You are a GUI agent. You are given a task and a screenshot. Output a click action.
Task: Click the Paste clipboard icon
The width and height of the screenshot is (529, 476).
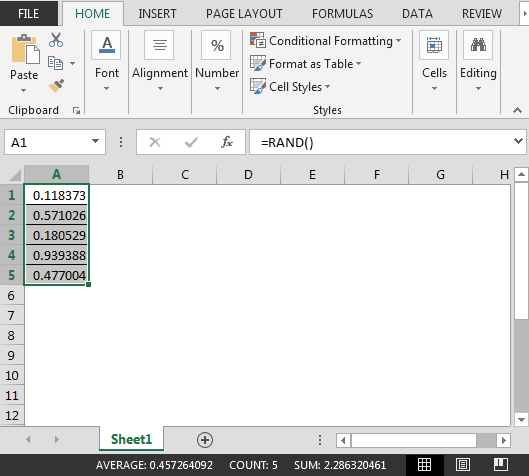25,49
